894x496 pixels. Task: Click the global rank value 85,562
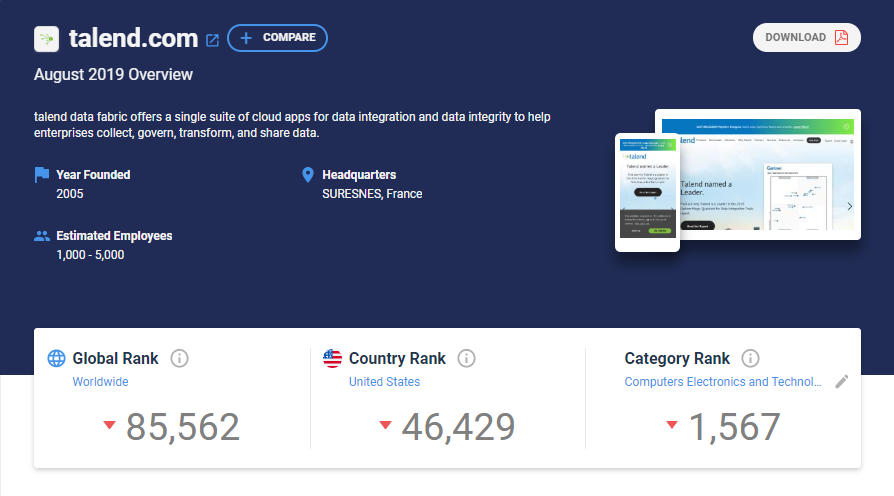[182, 426]
